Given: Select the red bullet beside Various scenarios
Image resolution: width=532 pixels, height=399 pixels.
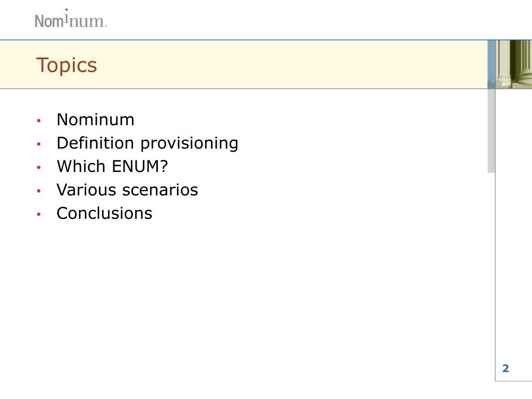Looking at the screenshot, I should pos(38,191).
